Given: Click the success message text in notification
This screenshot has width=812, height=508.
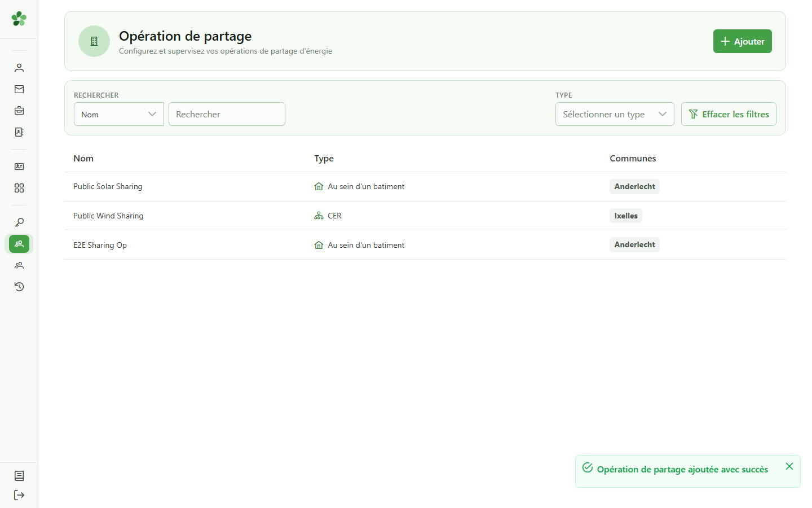Looking at the screenshot, I should pyautogui.click(x=682, y=470).
